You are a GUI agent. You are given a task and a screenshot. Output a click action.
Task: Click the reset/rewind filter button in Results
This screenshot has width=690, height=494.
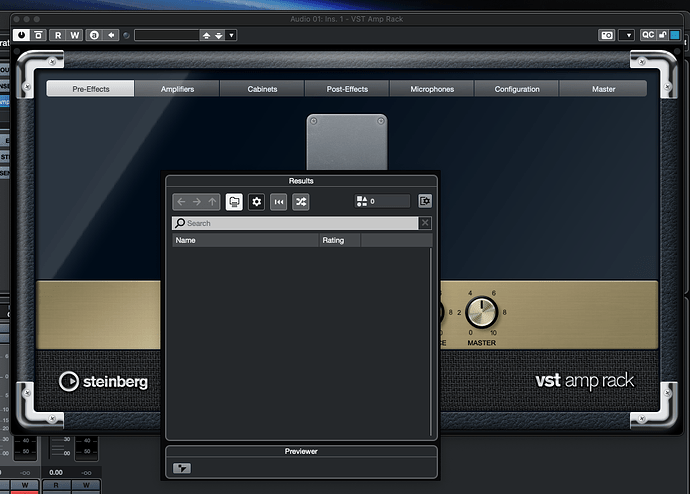(x=279, y=202)
